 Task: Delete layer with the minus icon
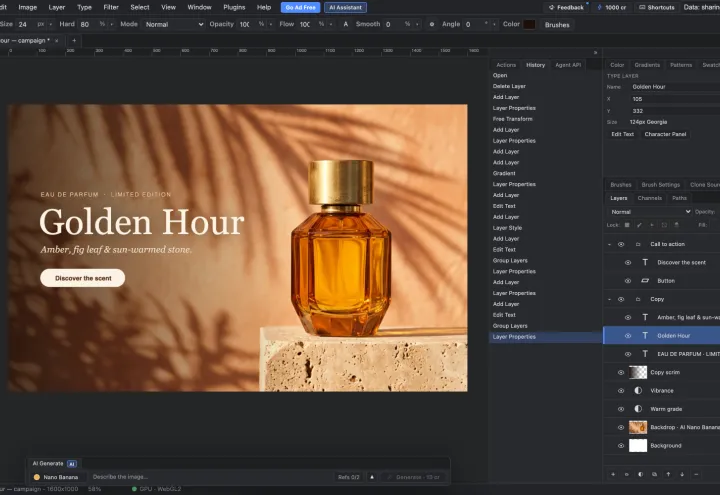[x=696, y=474]
